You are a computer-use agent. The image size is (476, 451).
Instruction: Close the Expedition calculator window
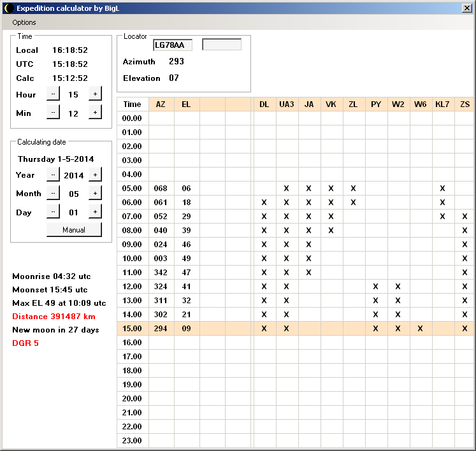click(x=466, y=8)
